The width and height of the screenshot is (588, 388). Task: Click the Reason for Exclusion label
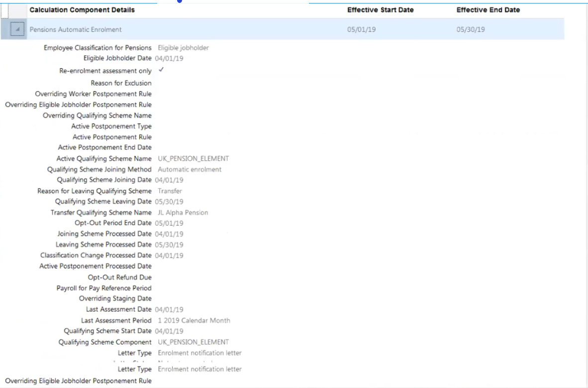coord(121,83)
